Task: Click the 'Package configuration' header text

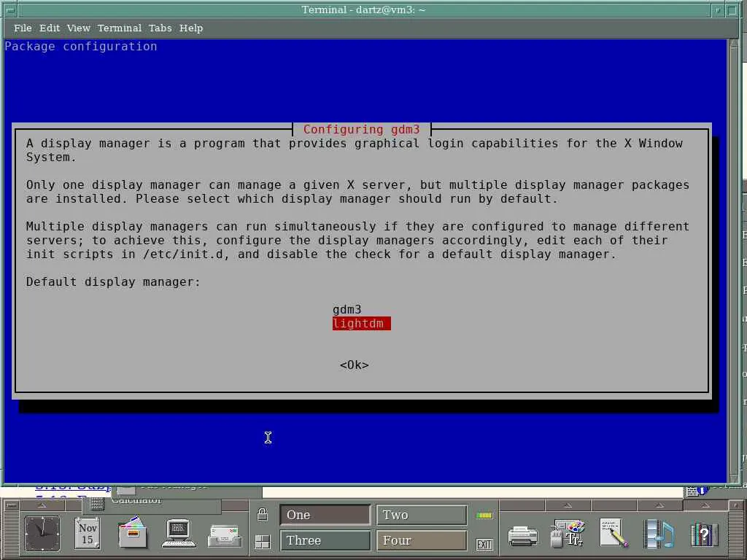Action: tap(80, 46)
